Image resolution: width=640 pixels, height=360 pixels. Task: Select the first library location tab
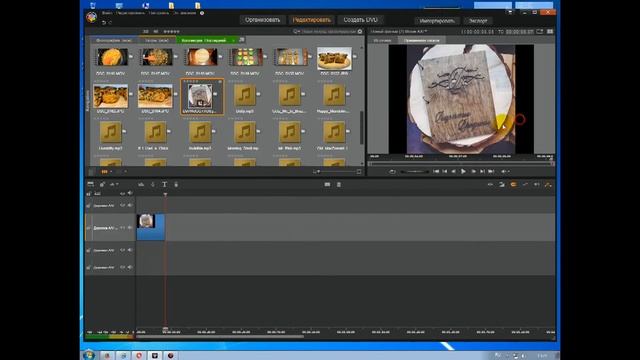114,40
